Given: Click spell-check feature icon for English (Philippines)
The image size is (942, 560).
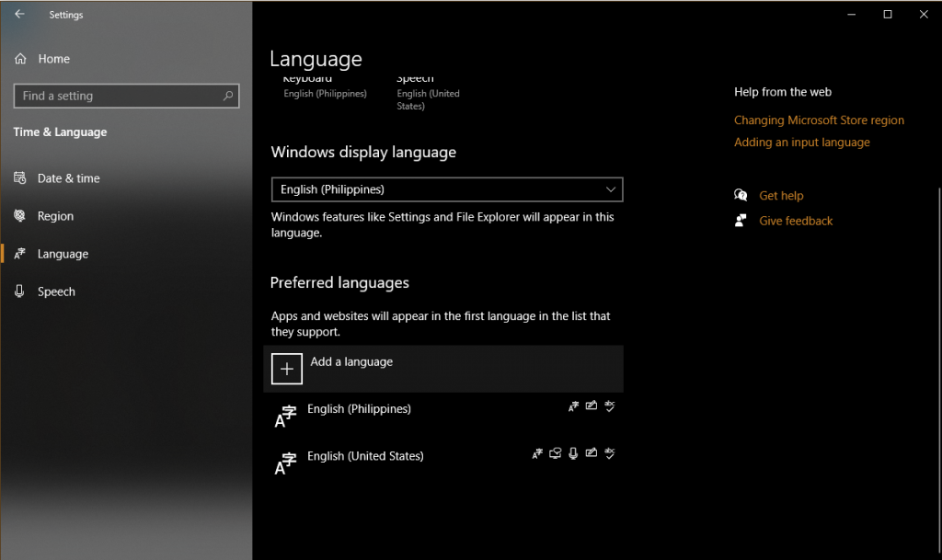Looking at the screenshot, I should pyautogui.click(x=610, y=406).
